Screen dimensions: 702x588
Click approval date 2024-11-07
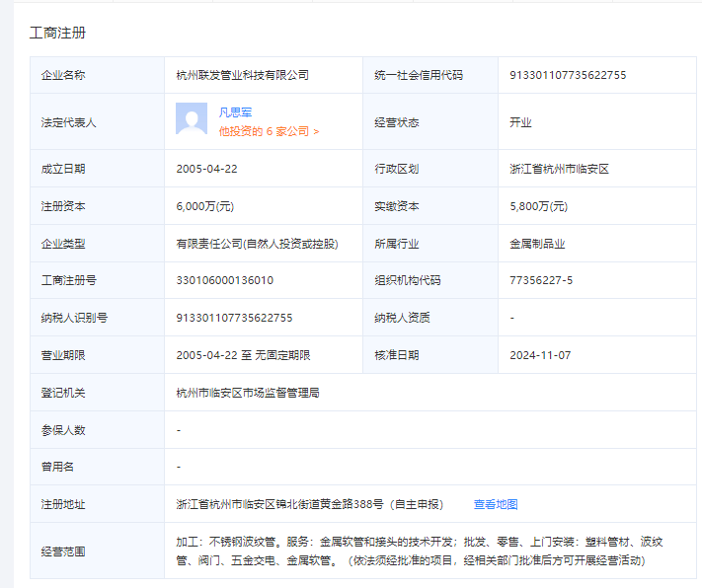[x=540, y=355]
